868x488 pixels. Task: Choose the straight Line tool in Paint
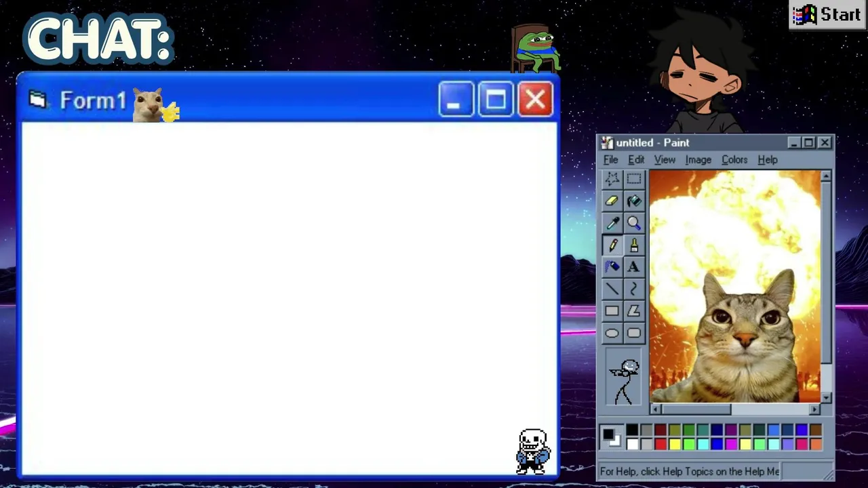(612, 289)
